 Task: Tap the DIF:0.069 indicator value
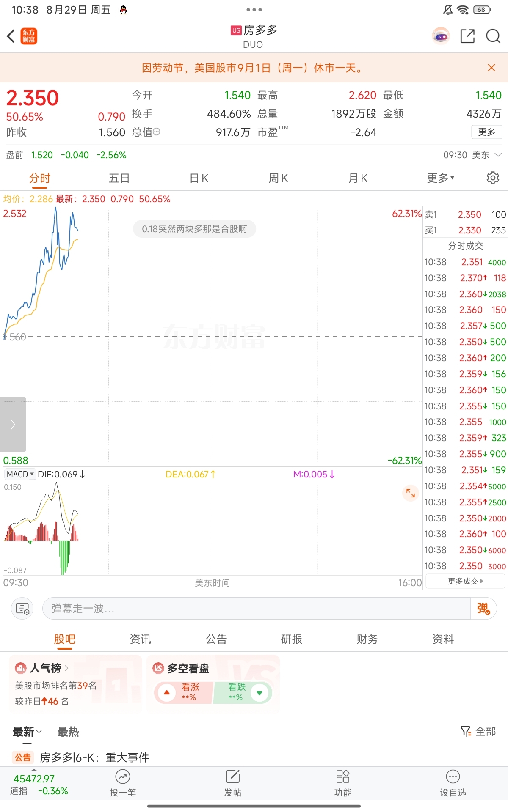coord(61,475)
